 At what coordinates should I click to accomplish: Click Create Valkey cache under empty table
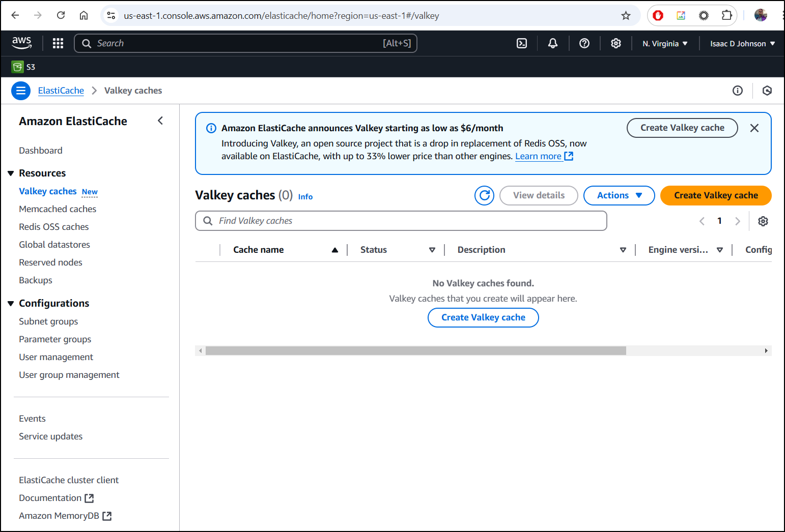pos(483,317)
